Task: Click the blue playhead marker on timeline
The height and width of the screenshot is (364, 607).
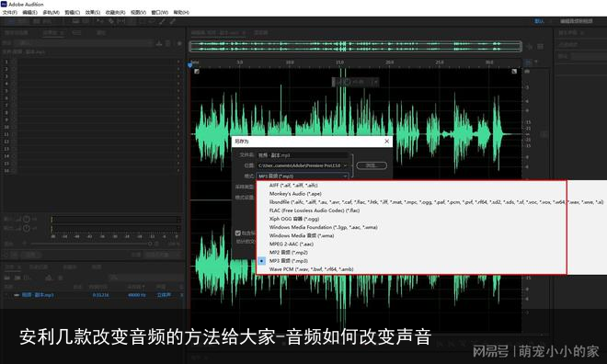Action: (x=190, y=64)
